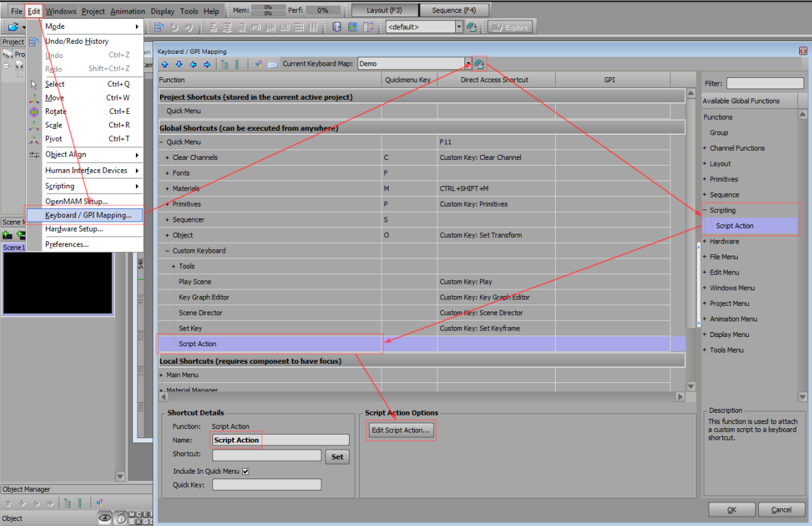The image size is (812, 526).
Task: Click the Cancel button
Action: tap(781, 510)
